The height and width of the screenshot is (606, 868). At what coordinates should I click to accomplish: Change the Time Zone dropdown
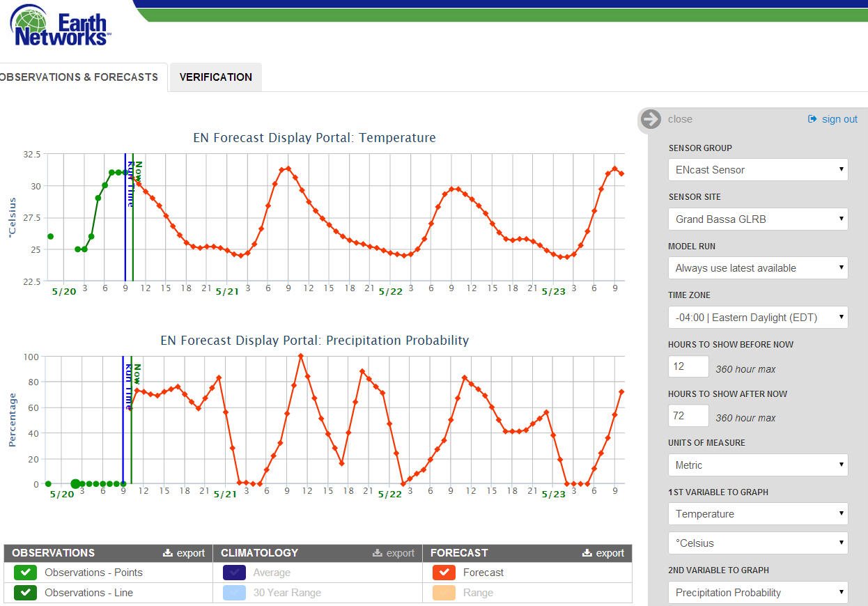point(758,317)
